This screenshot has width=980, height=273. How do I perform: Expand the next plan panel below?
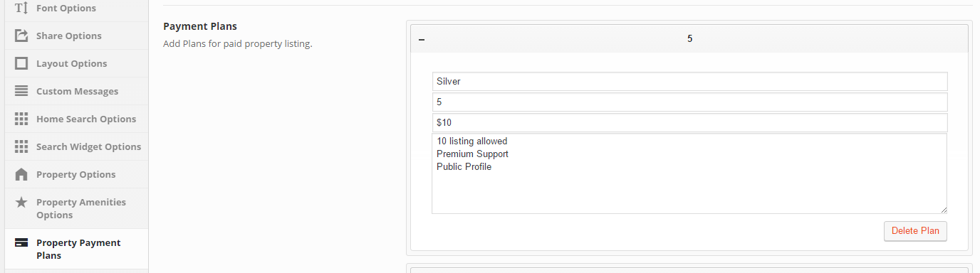[689, 269]
